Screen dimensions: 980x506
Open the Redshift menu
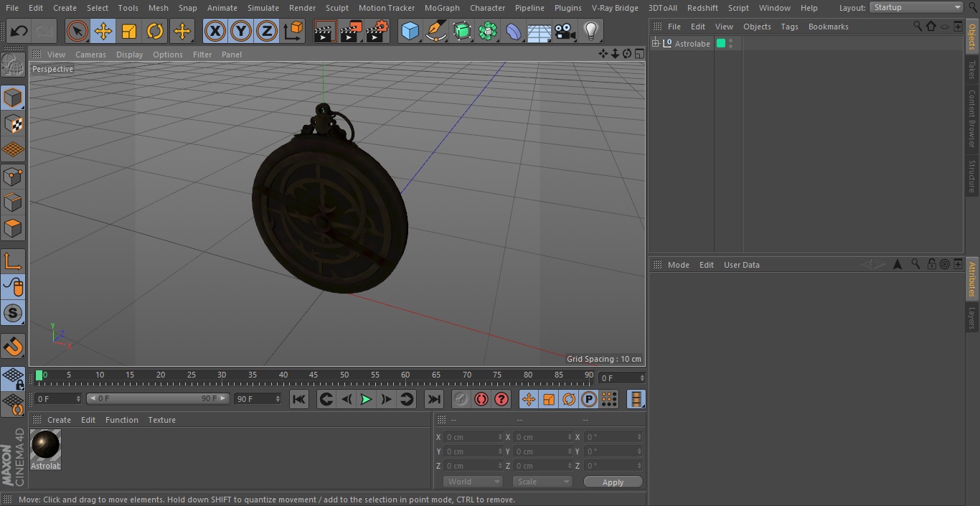(702, 8)
